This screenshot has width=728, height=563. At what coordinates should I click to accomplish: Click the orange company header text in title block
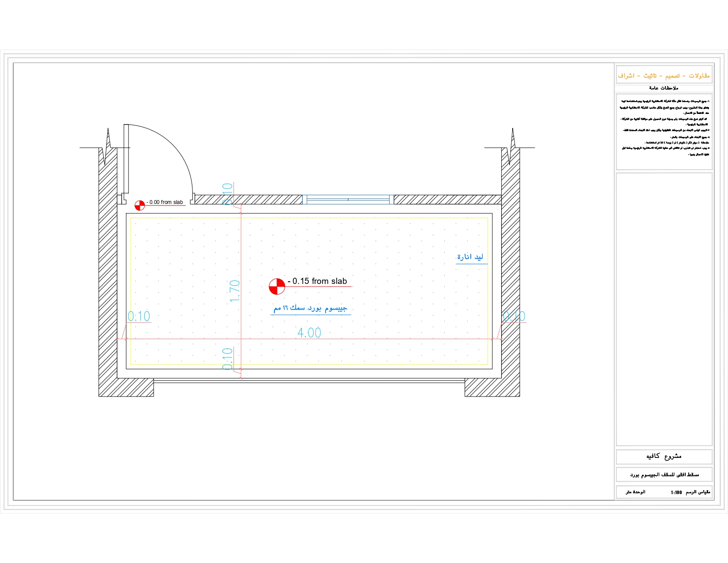point(664,76)
